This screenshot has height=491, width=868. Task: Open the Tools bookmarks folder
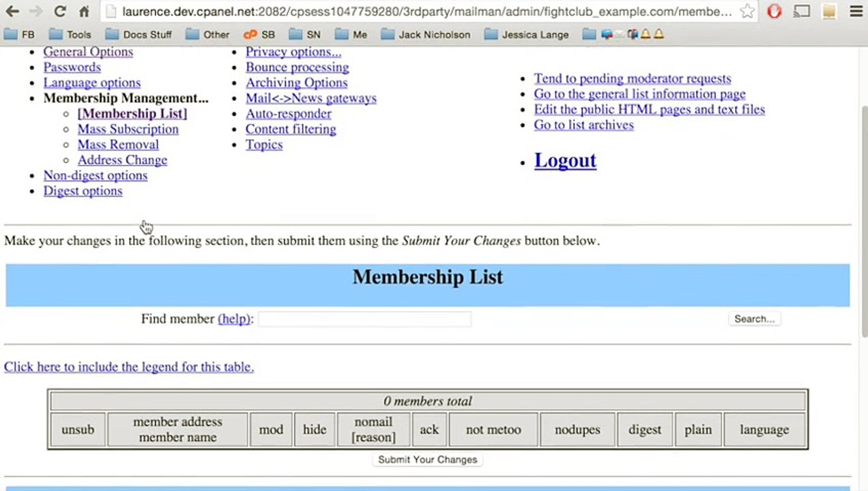(70, 34)
